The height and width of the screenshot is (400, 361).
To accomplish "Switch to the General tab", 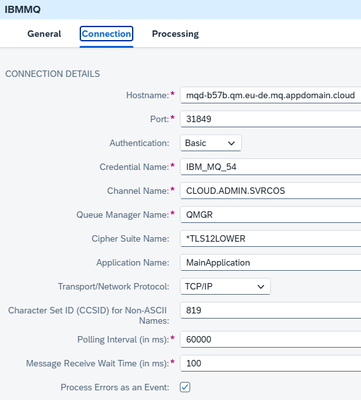I will pyautogui.click(x=44, y=34).
